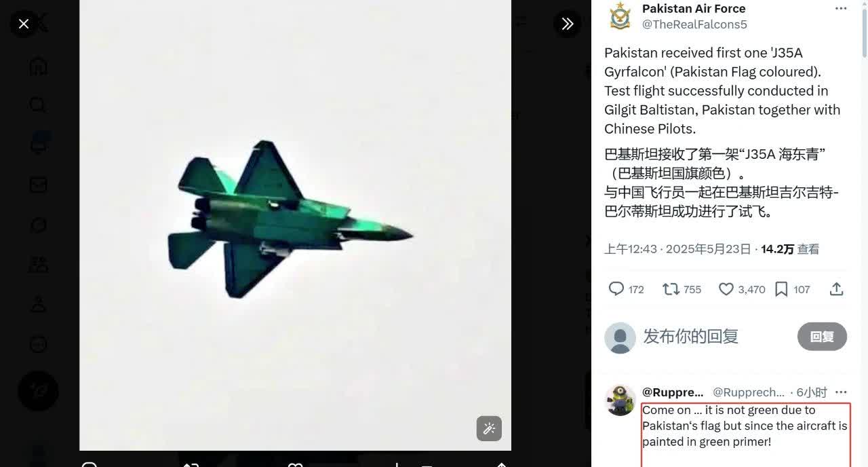Viewport: 868px width, 467px height.
Task: Bookmark the tweet with 107 saves
Action: click(x=781, y=289)
